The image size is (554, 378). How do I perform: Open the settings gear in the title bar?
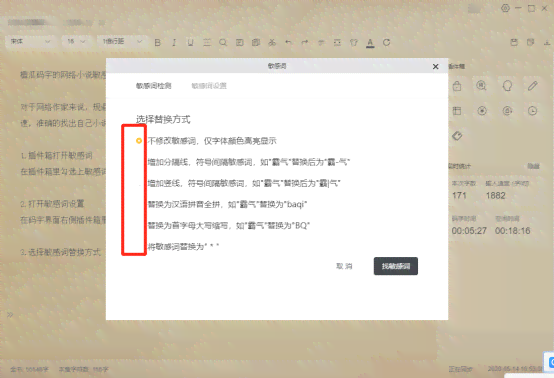click(x=505, y=8)
